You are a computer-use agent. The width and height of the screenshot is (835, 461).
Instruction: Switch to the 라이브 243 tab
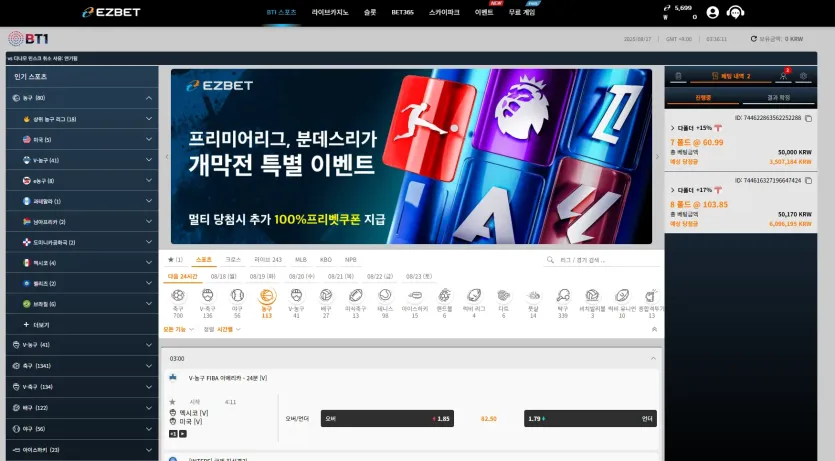[x=267, y=260]
